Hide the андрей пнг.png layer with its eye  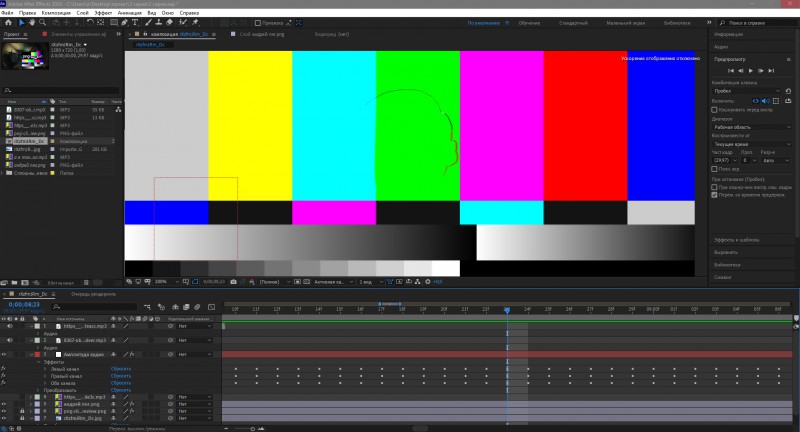(x=4, y=404)
